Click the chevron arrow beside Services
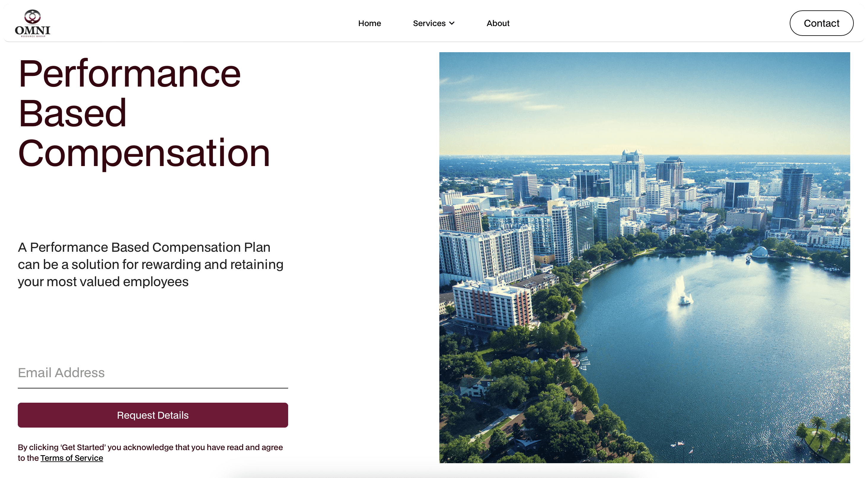 (452, 23)
